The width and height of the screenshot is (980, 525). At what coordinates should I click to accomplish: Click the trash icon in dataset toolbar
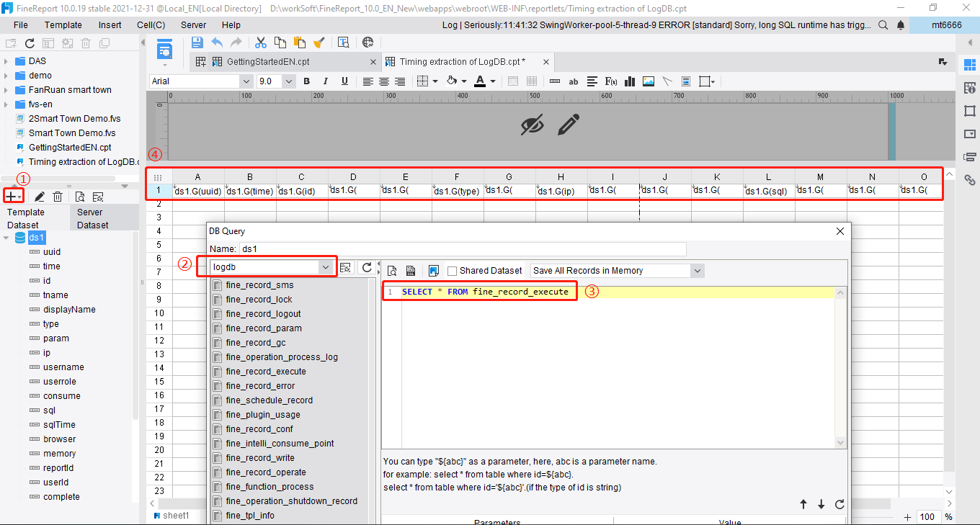tap(58, 196)
